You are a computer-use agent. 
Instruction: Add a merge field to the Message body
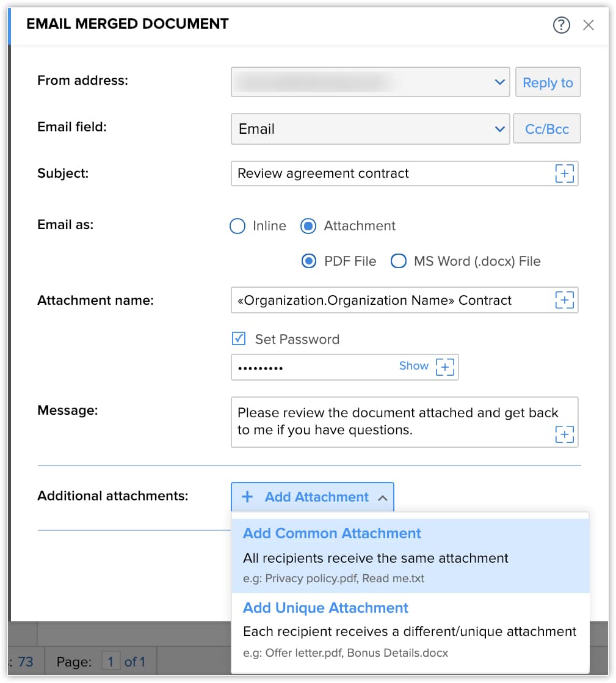(565, 434)
